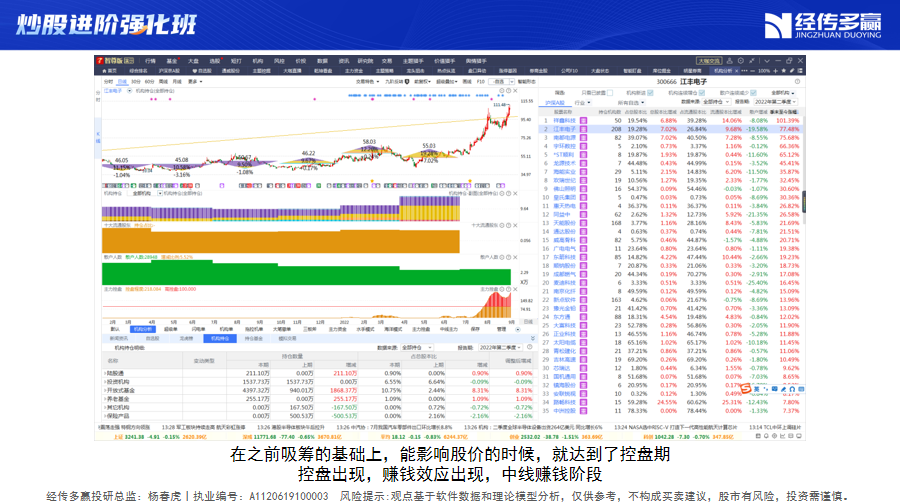Image resolution: width=900 pixels, height=503 pixels.
Task: Click the 首页 home icon tab
Action: (109, 71)
